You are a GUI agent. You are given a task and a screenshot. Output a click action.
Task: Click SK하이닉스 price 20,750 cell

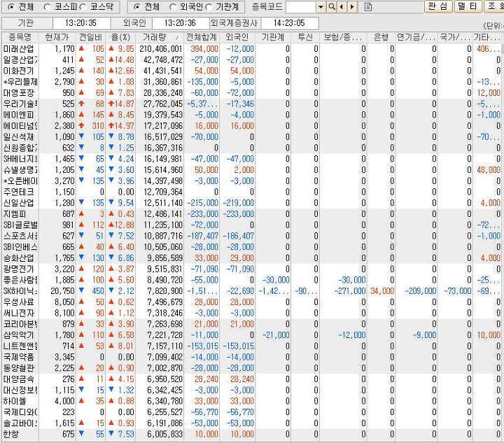pyautogui.click(x=62, y=291)
